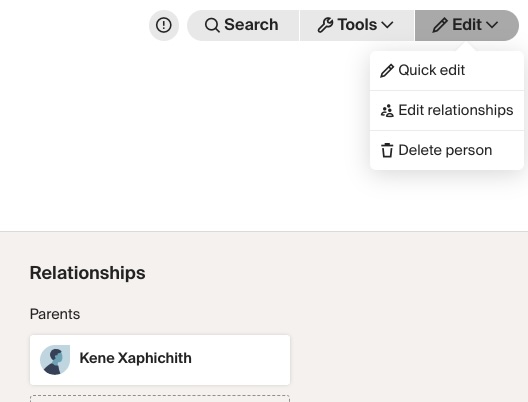
Task: Open the Kene Xaphichith parent name link
Action: (x=135, y=358)
